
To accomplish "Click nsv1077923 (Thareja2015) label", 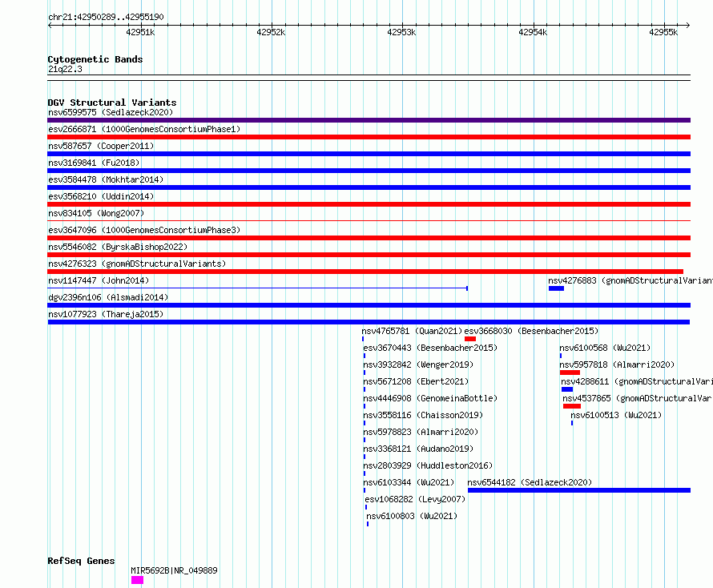I will (x=106, y=314).
